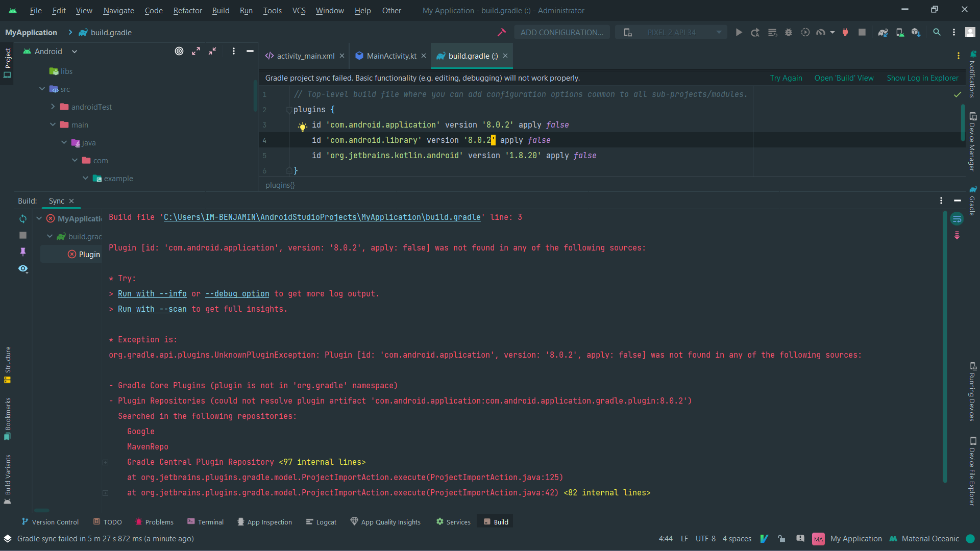980x551 pixels.
Task: Click Expand All in Project panel
Action: [196, 51]
